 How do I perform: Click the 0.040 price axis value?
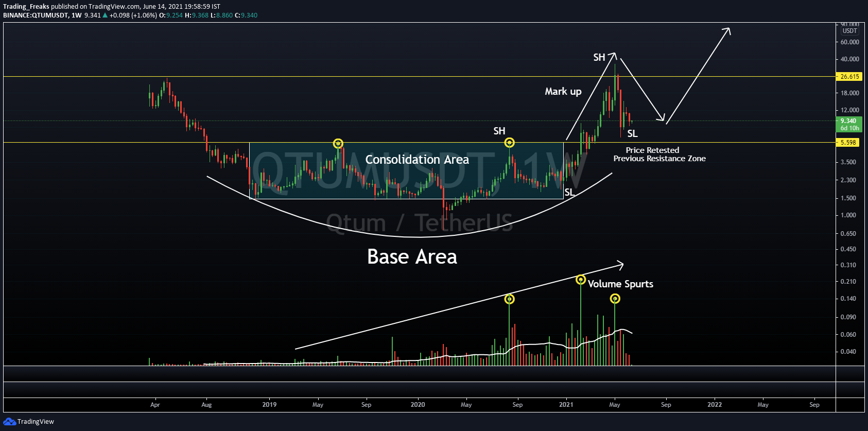(x=848, y=352)
